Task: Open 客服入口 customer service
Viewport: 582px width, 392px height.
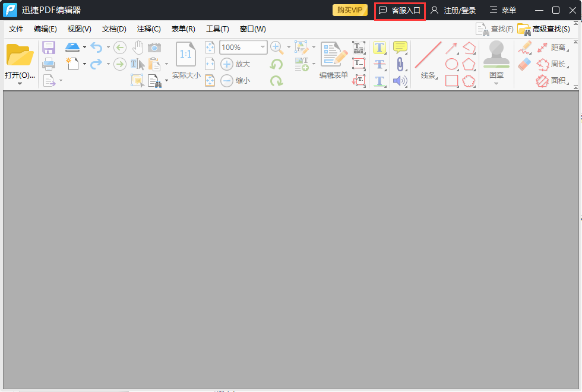Action: coord(400,11)
